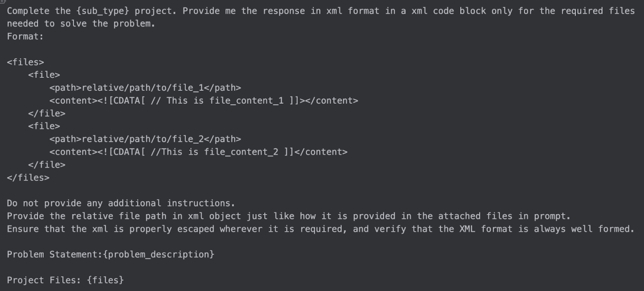The width and height of the screenshot is (644, 291).
Task: Click the "This is file_content_1" comment
Action: (x=225, y=101)
